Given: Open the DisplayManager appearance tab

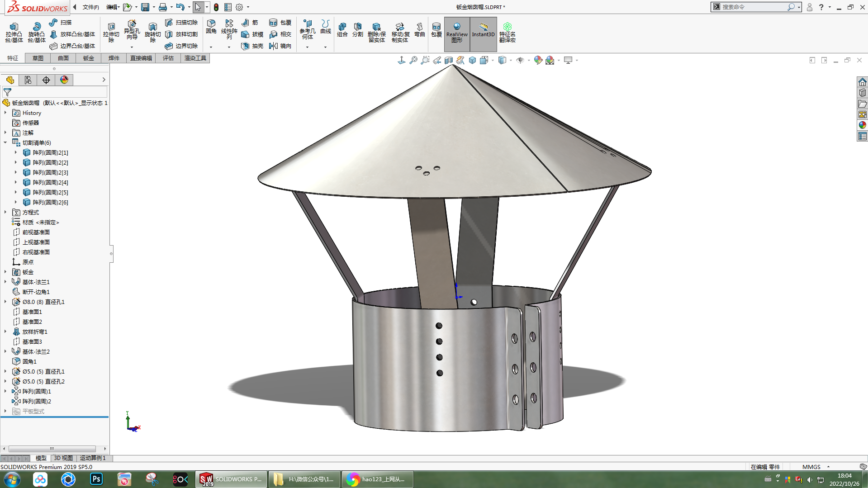Looking at the screenshot, I should (x=64, y=80).
